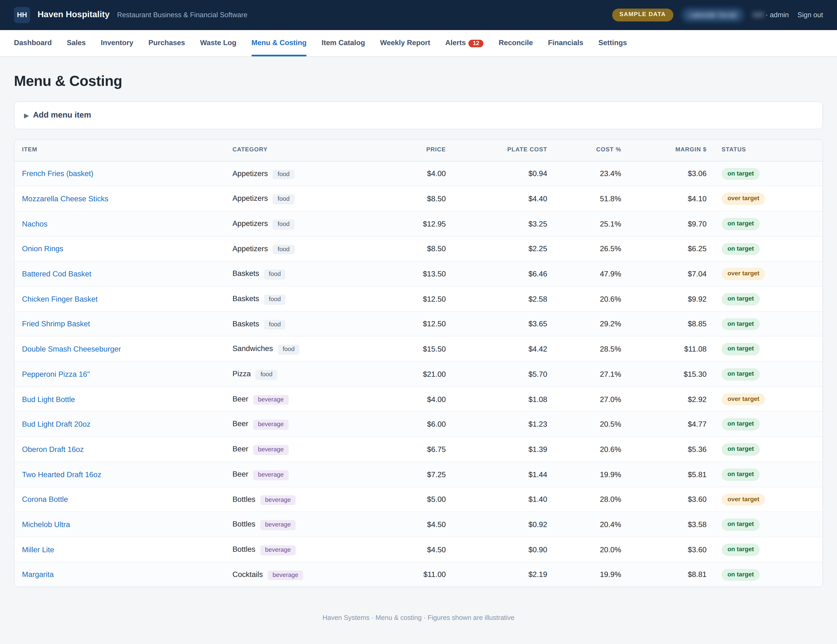This screenshot has width=837, height=644.
Task: Click the Cocktails category text
Action: (x=248, y=574)
